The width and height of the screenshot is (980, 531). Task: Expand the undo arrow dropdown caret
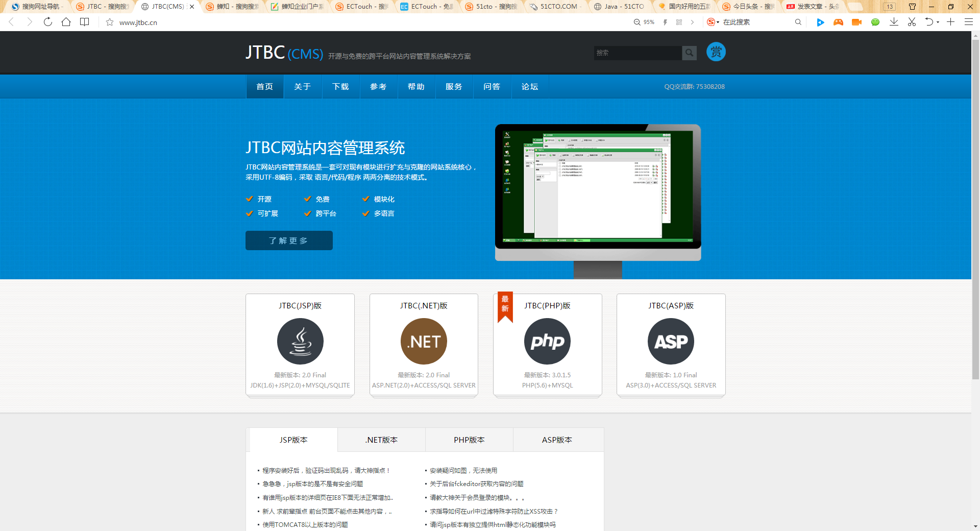(938, 22)
